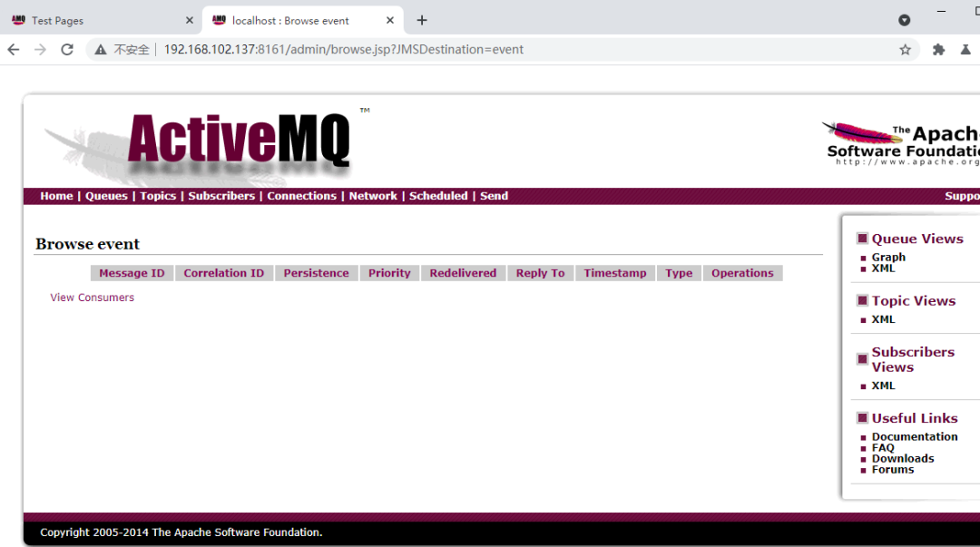Open the View Consumers link
Image resolution: width=980 pixels, height=547 pixels.
pos(92,298)
